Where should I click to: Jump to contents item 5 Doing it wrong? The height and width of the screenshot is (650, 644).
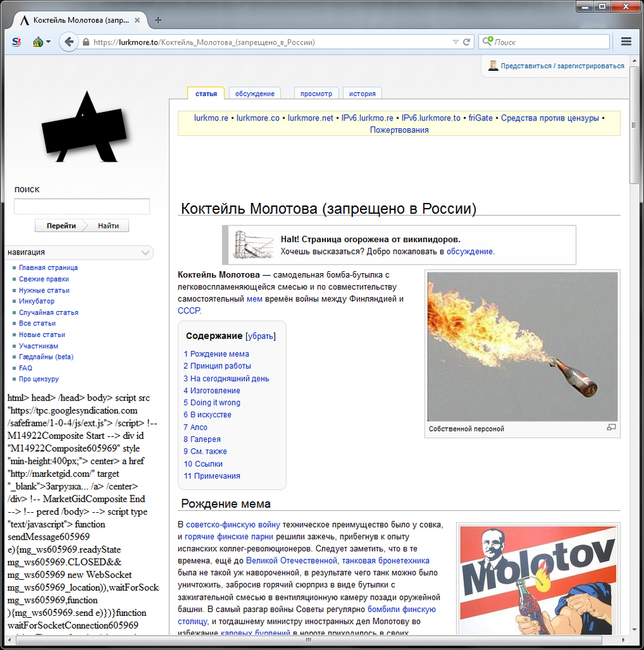[212, 403]
